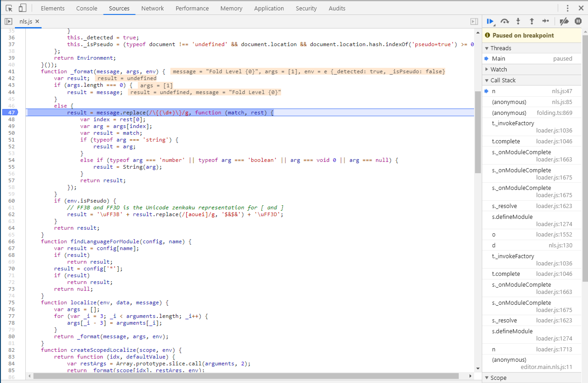Set breakpoint on line number 57
This screenshot has width=588, height=383.
(11, 180)
